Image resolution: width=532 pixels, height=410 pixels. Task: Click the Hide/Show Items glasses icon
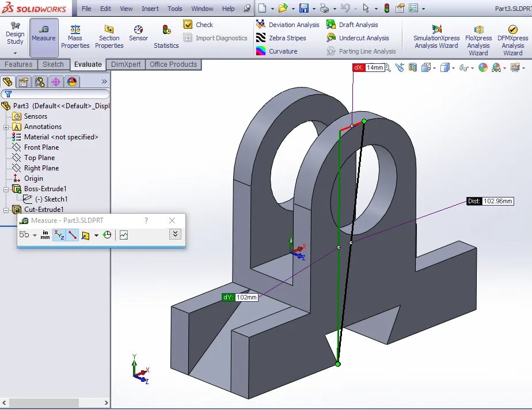[464, 68]
